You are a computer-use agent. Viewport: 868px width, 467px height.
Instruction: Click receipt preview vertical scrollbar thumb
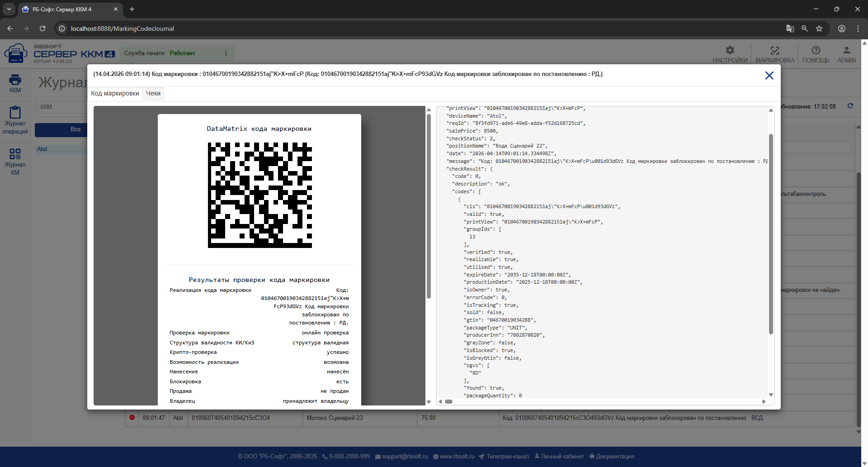point(429,206)
